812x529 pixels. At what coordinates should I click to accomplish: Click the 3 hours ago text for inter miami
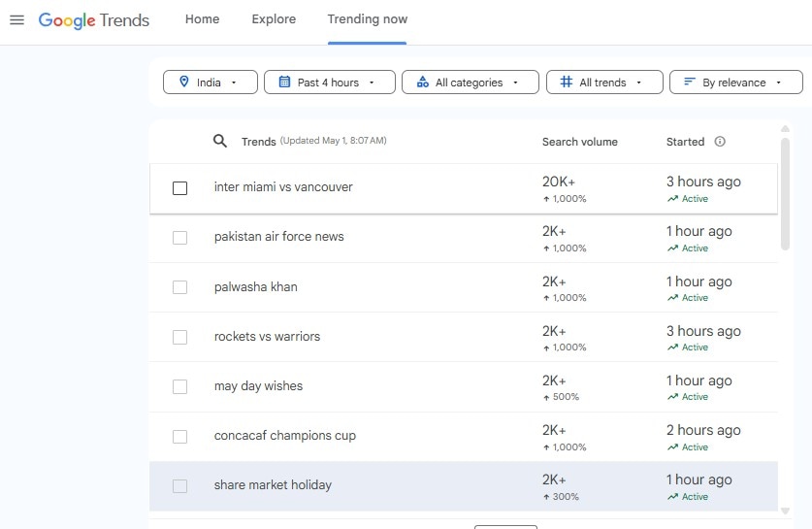[x=703, y=182]
